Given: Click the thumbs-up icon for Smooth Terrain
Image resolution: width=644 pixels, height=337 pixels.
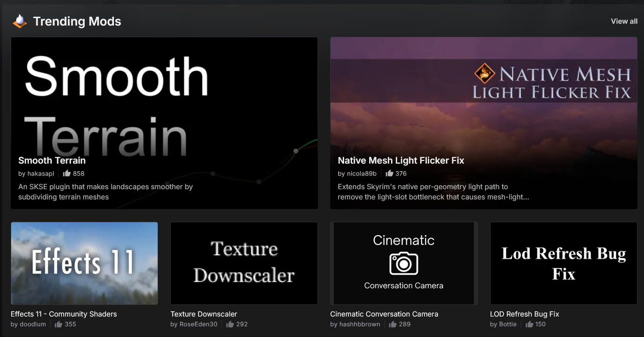Looking at the screenshot, I should (x=67, y=173).
